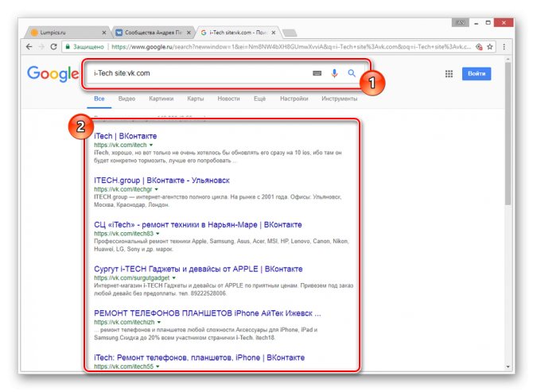Open Сургут i-TECH Гаджеты result link
The width and height of the screenshot is (533, 392).
(x=198, y=269)
